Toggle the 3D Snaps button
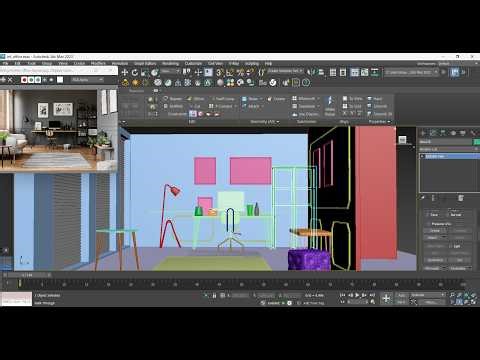 coord(219,72)
